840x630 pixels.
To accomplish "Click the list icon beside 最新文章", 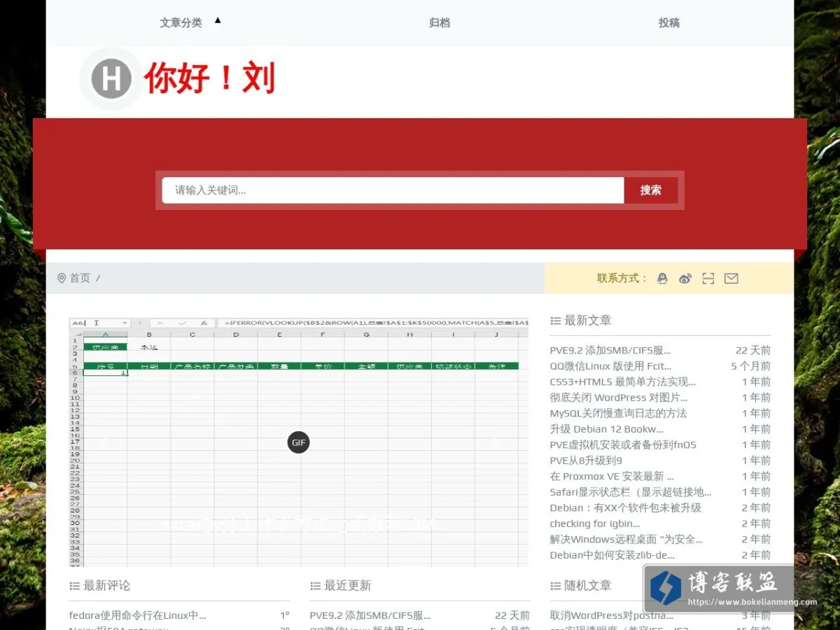I will [x=555, y=321].
